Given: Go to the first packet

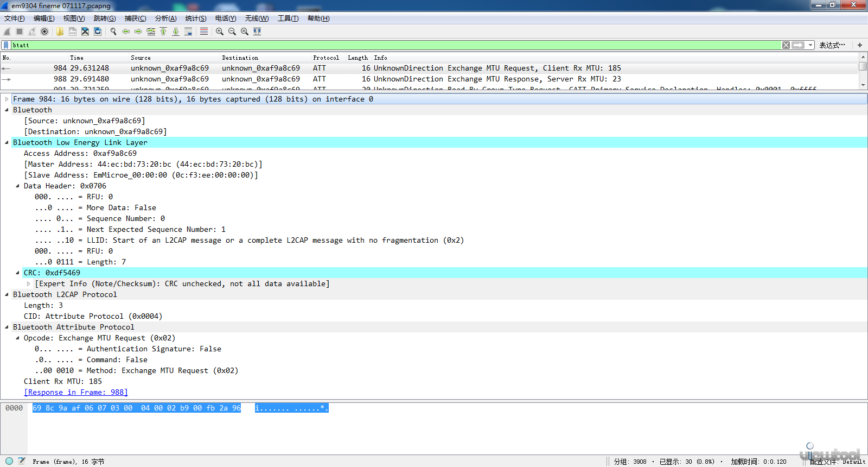Looking at the screenshot, I should coord(163,31).
